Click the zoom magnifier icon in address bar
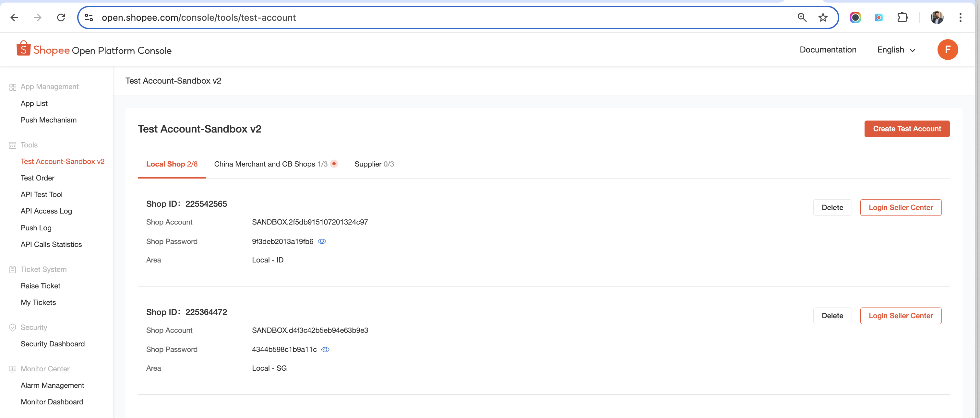Viewport: 980px width, 418px height. coord(802,17)
